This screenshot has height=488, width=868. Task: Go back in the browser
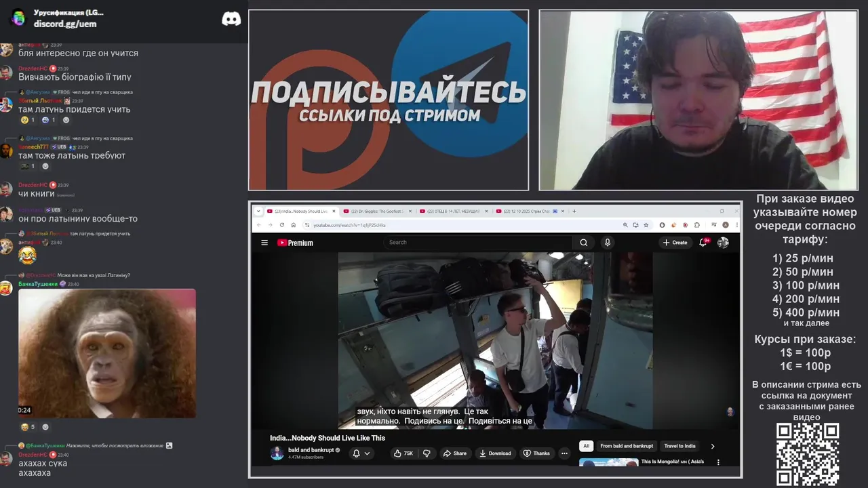[259, 225]
